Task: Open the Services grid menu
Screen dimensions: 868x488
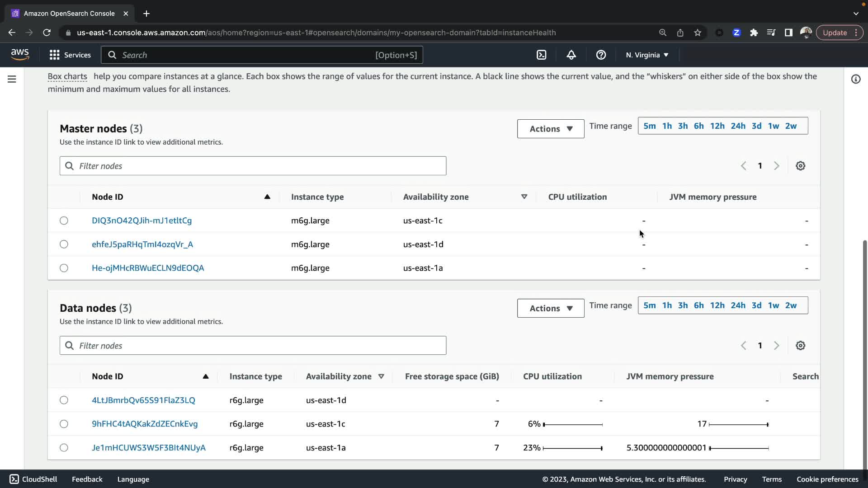Action: pyautogui.click(x=70, y=55)
